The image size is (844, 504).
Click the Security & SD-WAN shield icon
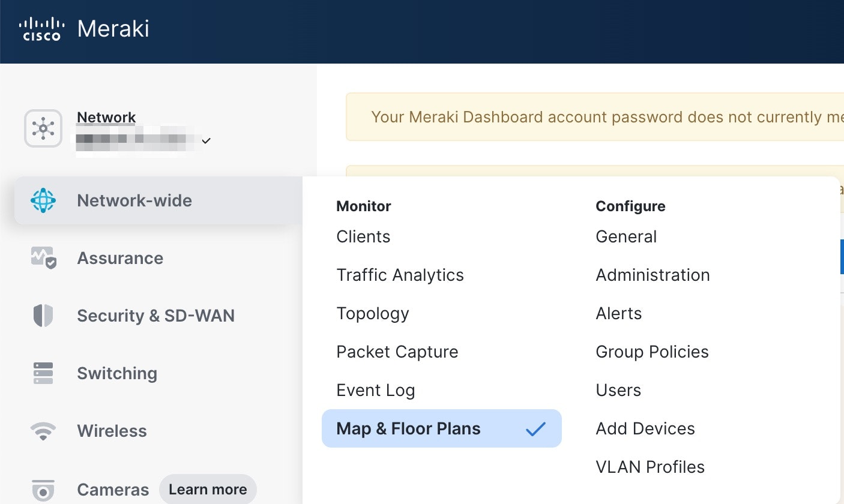[x=43, y=316]
